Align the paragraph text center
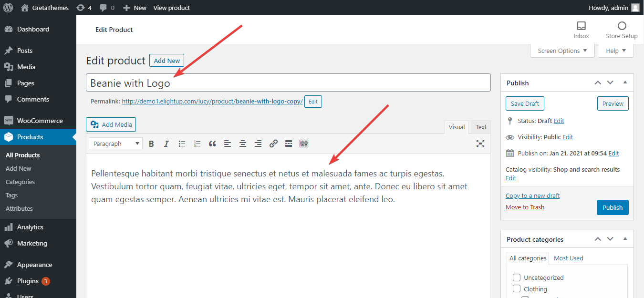 coord(243,143)
